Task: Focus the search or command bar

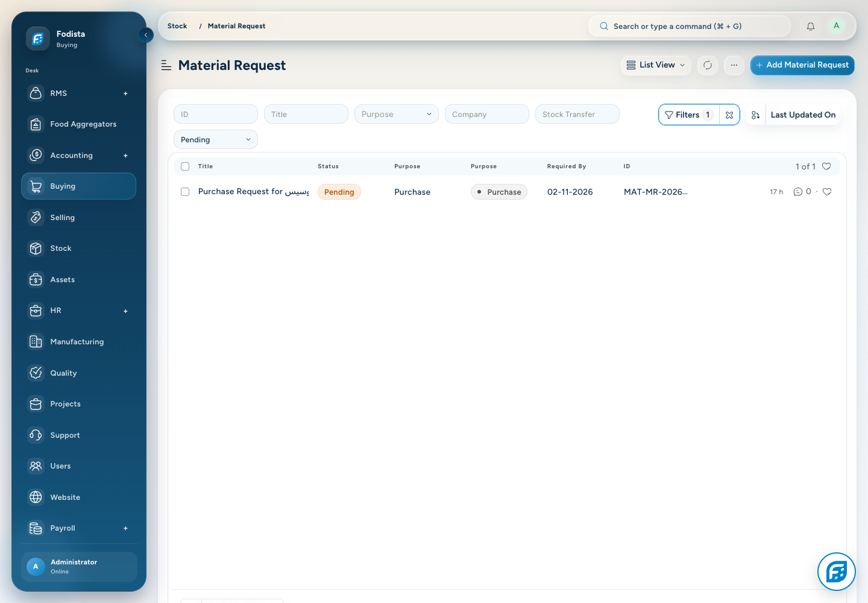Action: [x=690, y=26]
